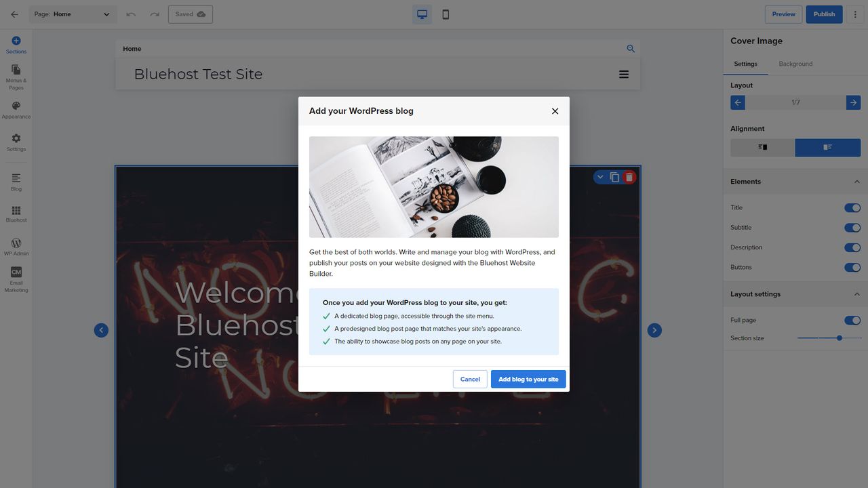Open the Appearance palette icon
Screen dimensions: 868x488
[16, 110]
